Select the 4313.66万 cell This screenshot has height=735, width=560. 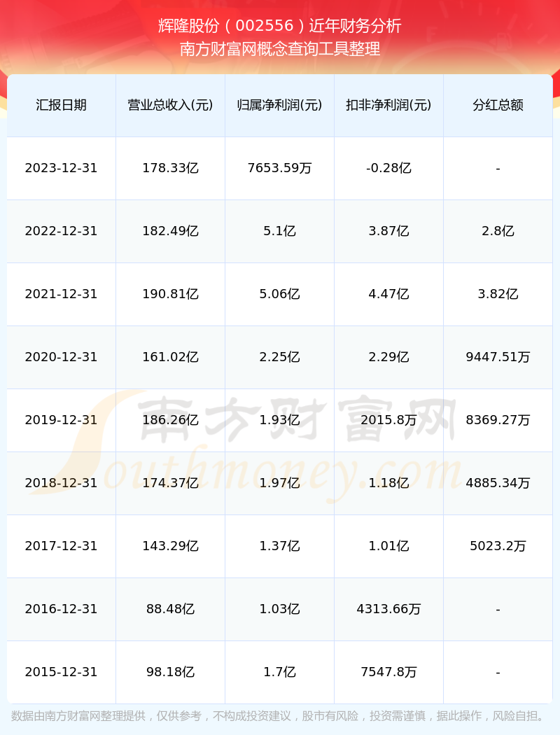pyautogui.click(x=389, y=610)
